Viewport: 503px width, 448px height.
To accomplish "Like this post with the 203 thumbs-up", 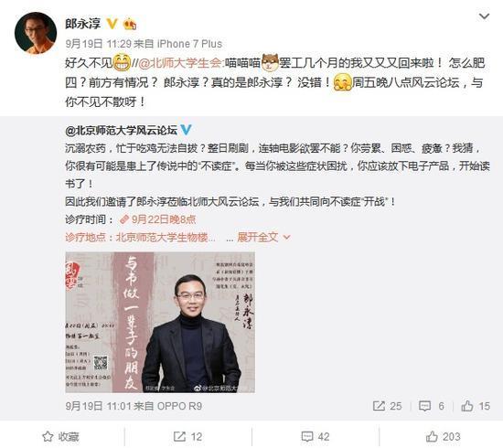I will point(443,436).
